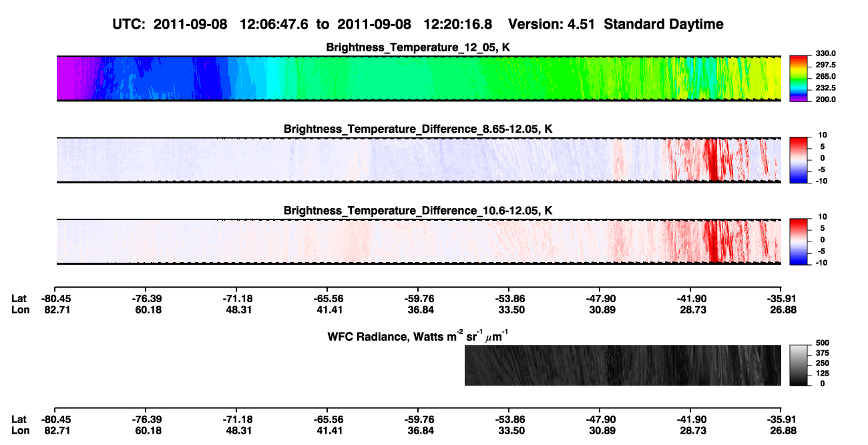This screenshot has width=868, height=445.
Task: Click the 'UTC:' label in the header
Action: click(x=130, y=24)
